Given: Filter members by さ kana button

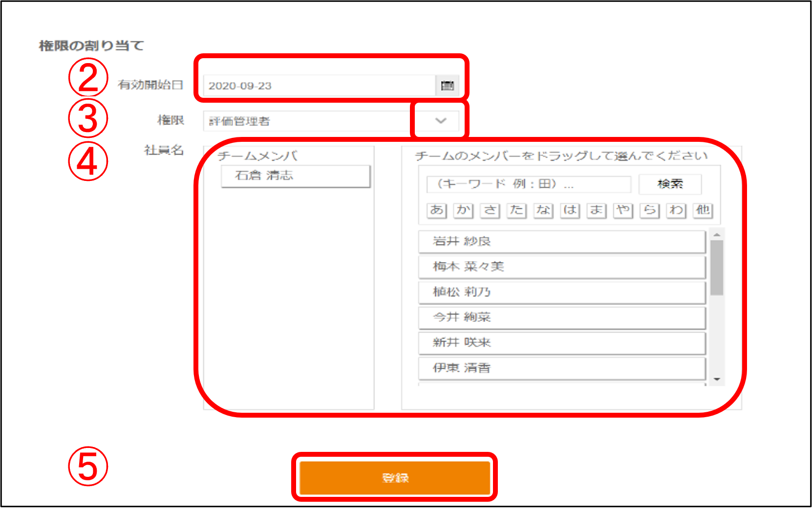Looking at the screenshot, I should (x=490, y=210).
